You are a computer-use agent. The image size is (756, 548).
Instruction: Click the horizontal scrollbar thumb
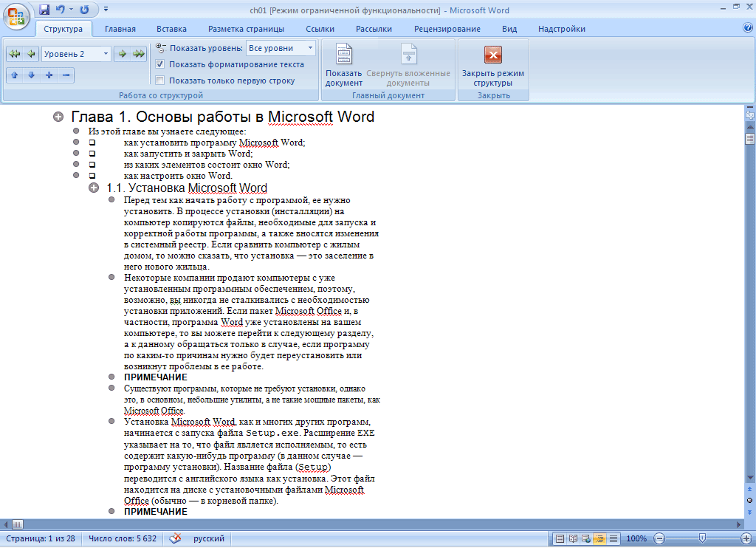pyautogui.click(x=18, y=524)
